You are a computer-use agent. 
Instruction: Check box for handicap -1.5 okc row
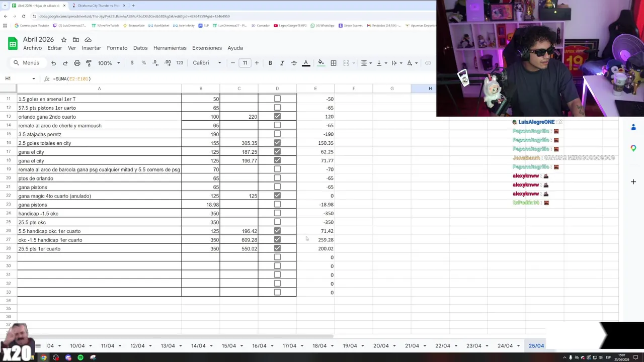pos(277,213)
